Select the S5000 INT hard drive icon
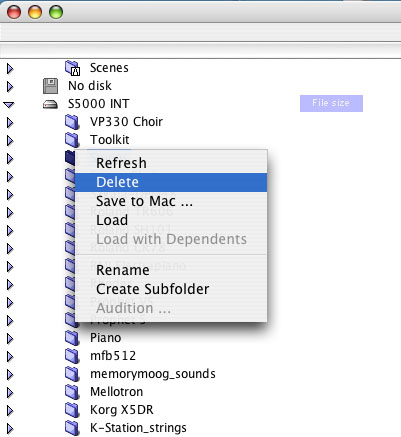The image size is (401, 437). pyautogui.click(x=50, y=105)
